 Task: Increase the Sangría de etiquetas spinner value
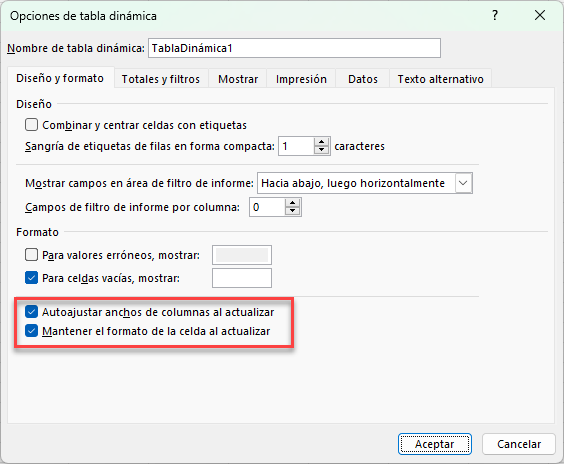coord(322,142)
